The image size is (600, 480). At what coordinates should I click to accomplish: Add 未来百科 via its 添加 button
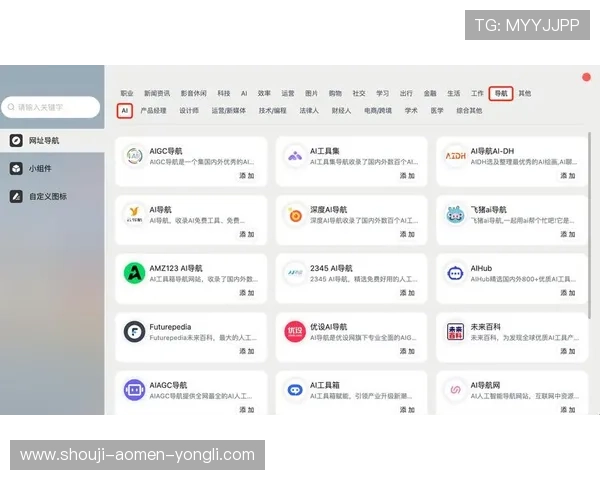pos(568,351)
